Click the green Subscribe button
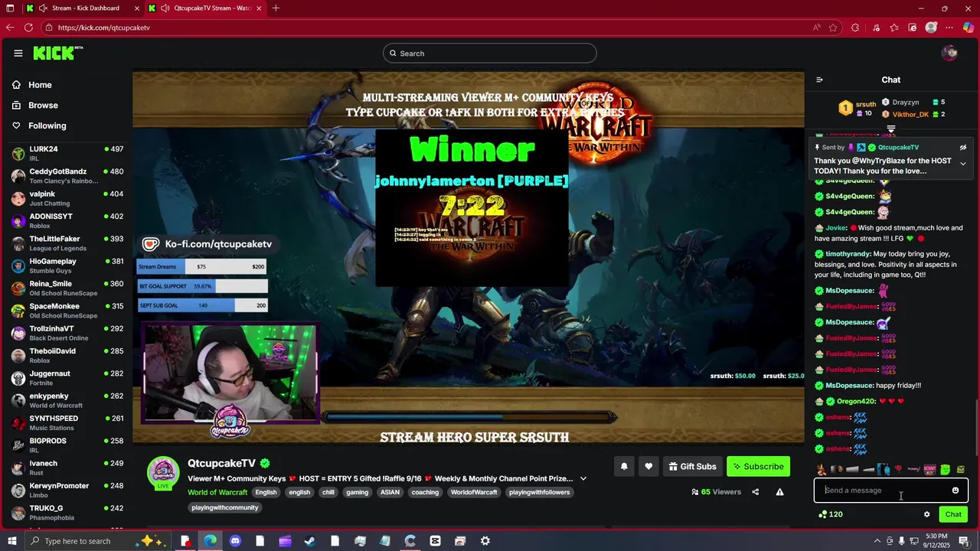Viewport: 980px width, 551px height. point(758,466)
